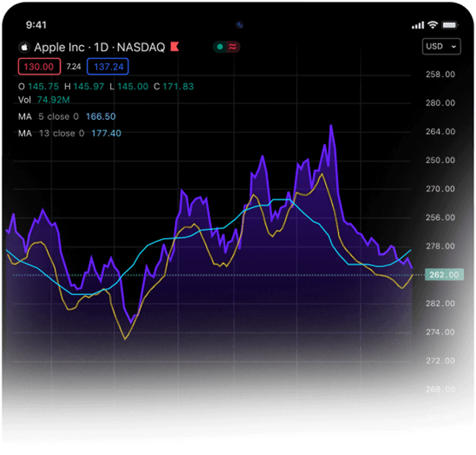Image resolution: width=476 pixels, height=455 pixels.
Task: Click the red 130.00 sell price button
Action: [x=40, y=66]
